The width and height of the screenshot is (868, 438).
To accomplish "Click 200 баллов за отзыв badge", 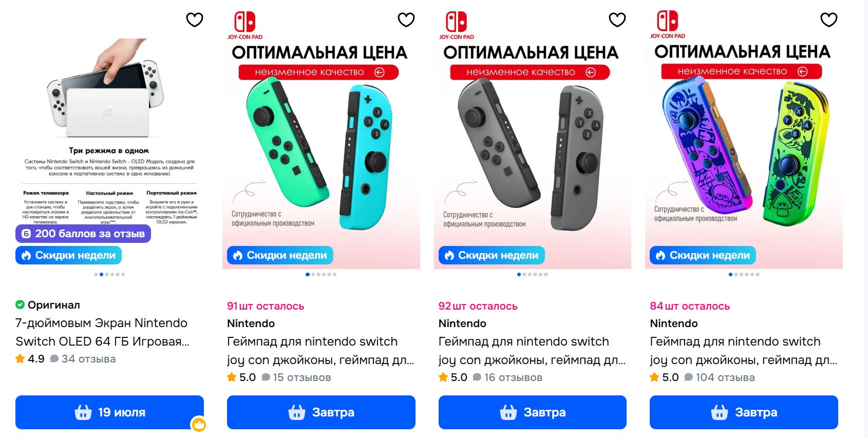I will pyautogui.click(x=83, y=234).
